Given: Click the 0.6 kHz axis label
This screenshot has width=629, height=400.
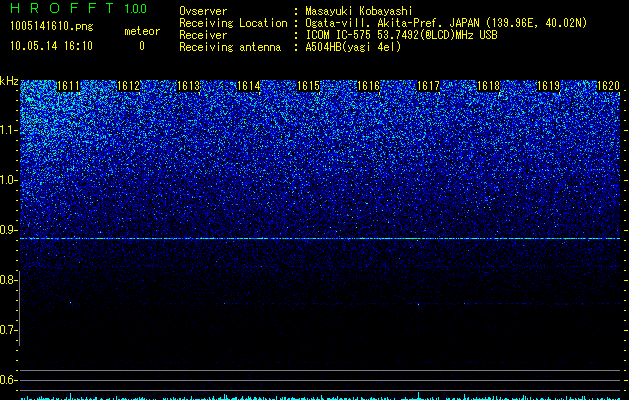Looking at the screenshot, I should [x=9, y=380].
